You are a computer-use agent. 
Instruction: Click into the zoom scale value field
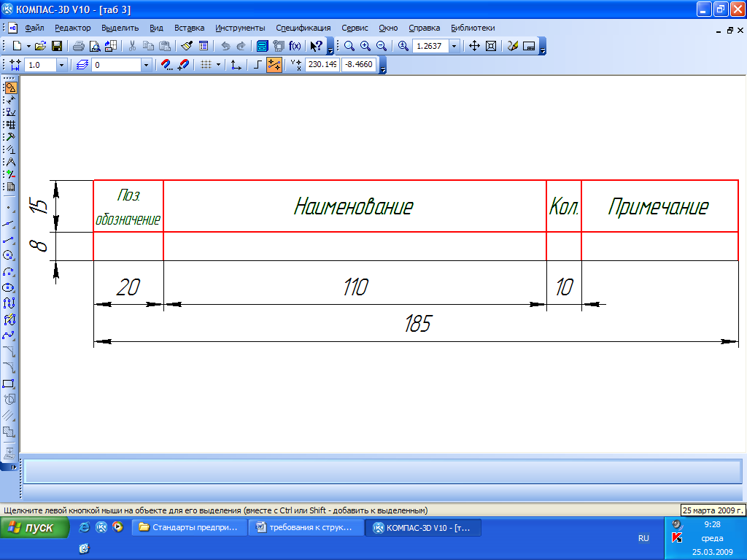430,46
